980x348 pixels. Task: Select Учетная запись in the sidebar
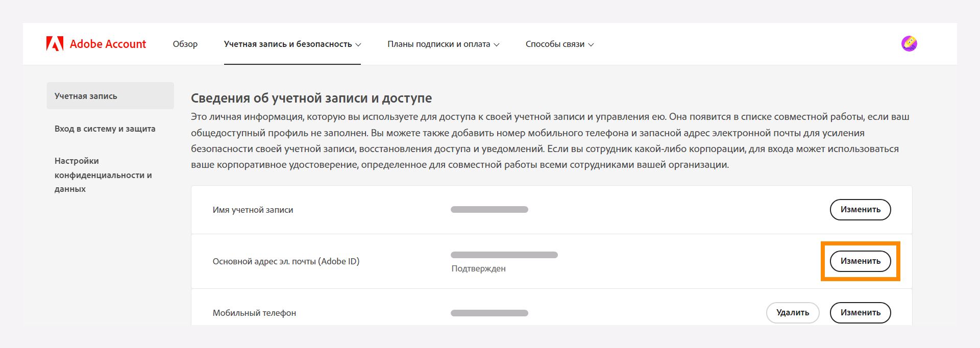(x=86, y=95)
